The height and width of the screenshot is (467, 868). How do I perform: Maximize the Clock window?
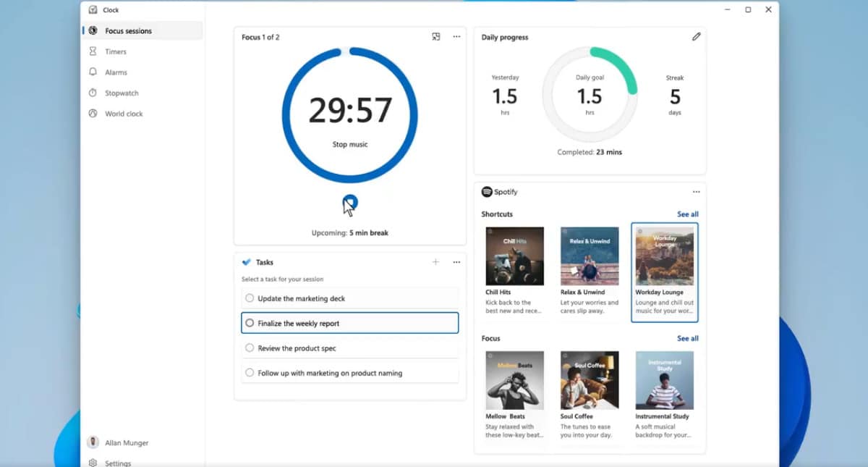748,9
